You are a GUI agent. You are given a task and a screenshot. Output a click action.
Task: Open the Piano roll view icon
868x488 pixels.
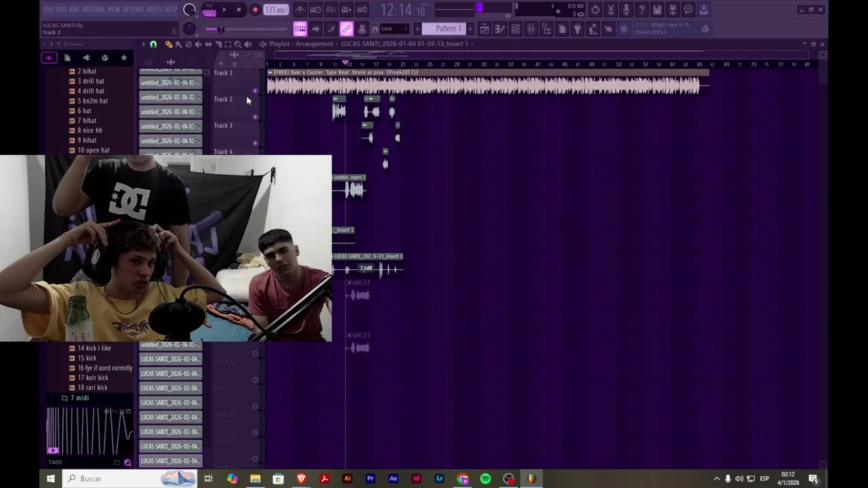(x=500, y=28)
